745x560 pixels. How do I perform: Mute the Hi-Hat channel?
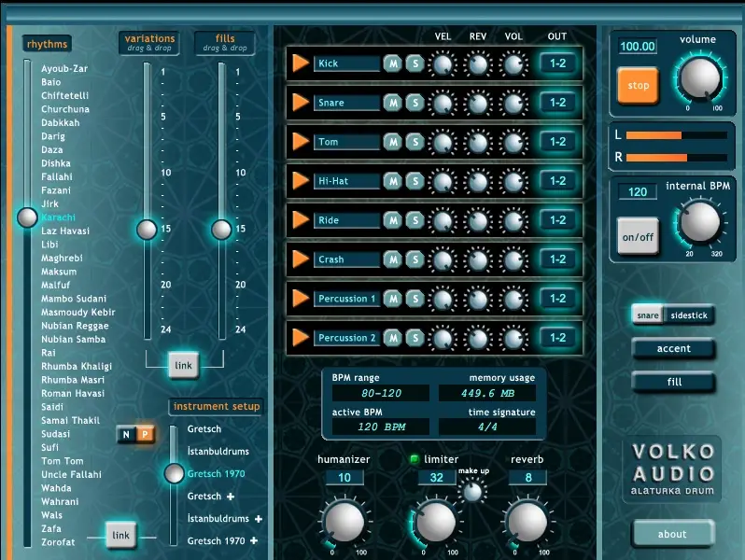(393, 181)
